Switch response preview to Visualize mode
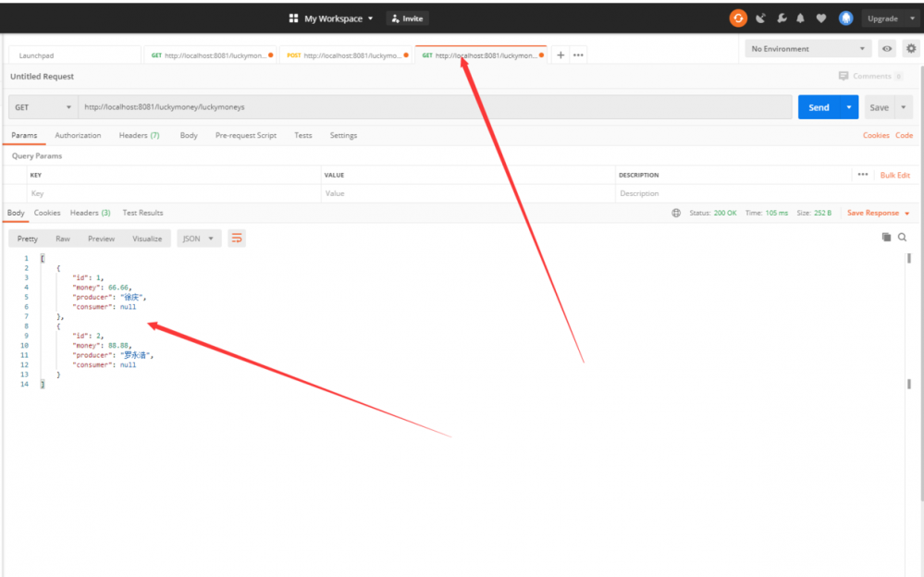Screen dimensions: 924x577 pos(147,238)
